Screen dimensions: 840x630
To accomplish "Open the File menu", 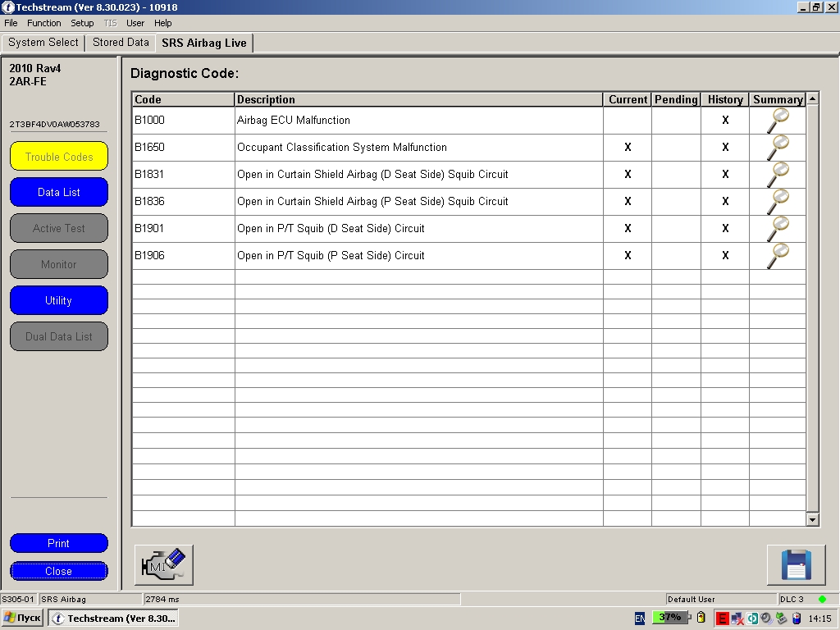I will [11, 23].
